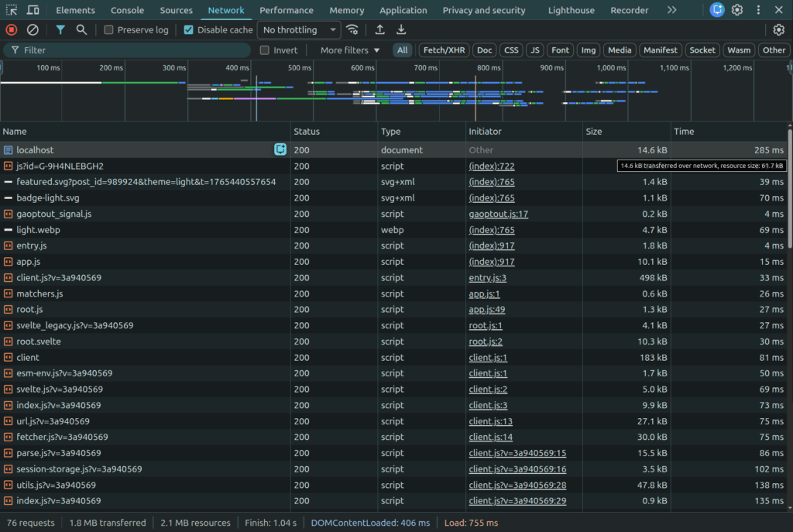Select the inspect element tool
The width and height of the screenshot is (793, 532).
tap(12, 10)
